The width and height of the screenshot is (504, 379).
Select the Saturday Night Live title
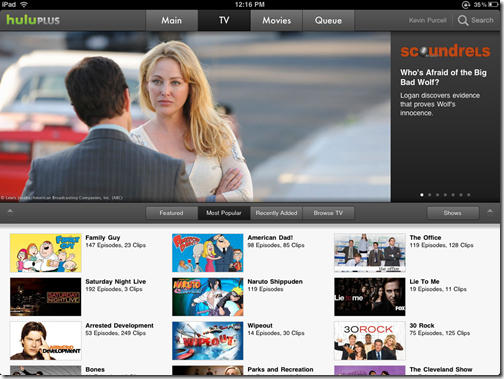(116, 282)
